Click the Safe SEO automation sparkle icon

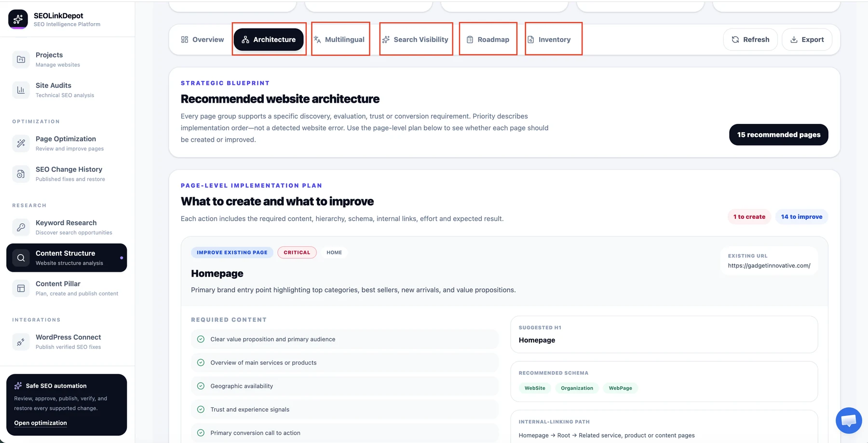point(18,386)
